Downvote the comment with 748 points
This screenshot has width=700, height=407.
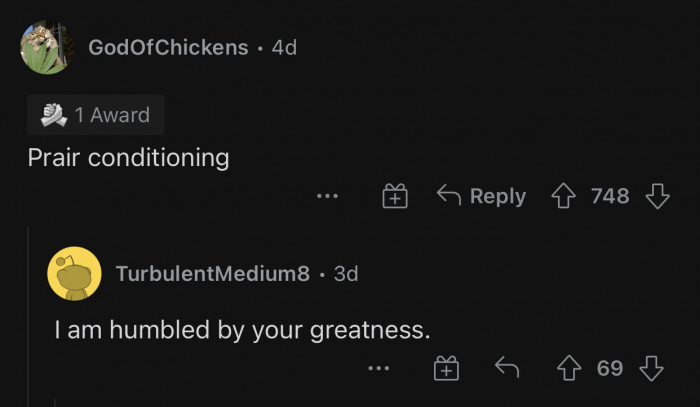(657, 196)
